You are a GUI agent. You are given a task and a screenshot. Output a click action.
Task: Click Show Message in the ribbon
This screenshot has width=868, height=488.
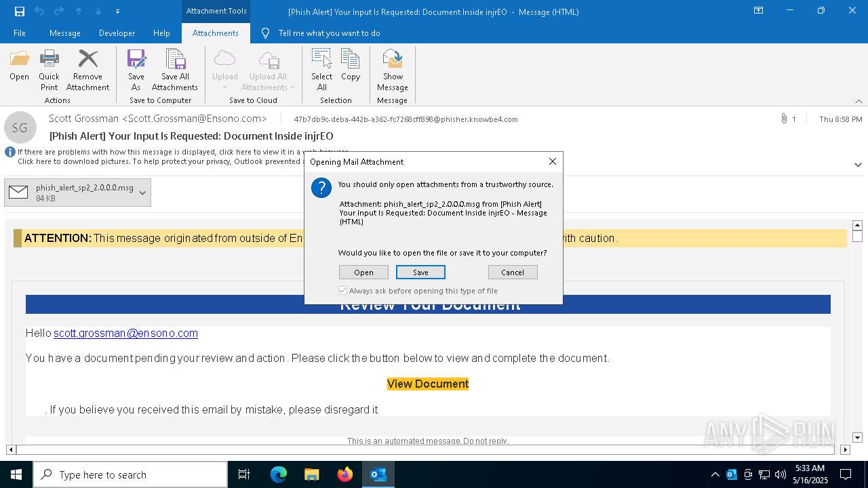(x=393, y=70)
